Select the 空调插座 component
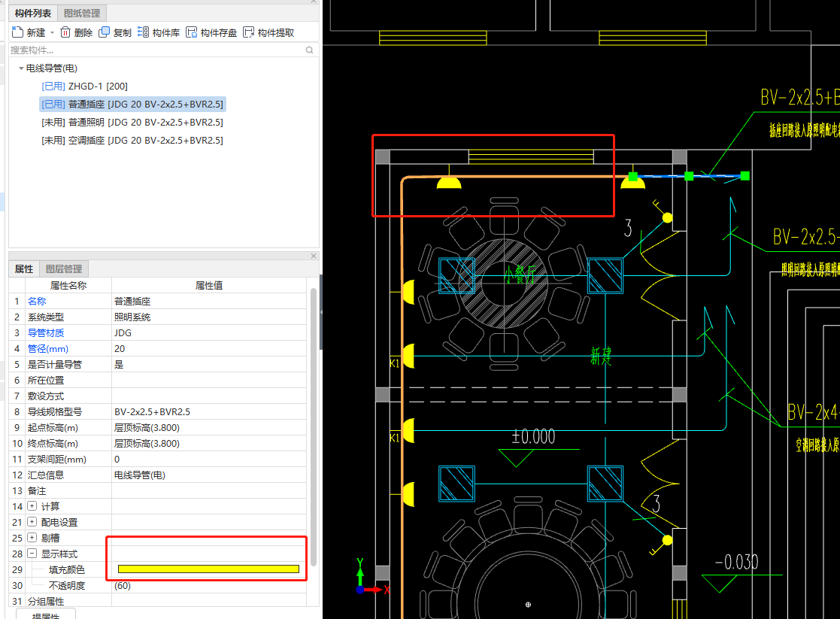Screen dimensions: 840x619 pyautogui.click(x=132, y=140)
